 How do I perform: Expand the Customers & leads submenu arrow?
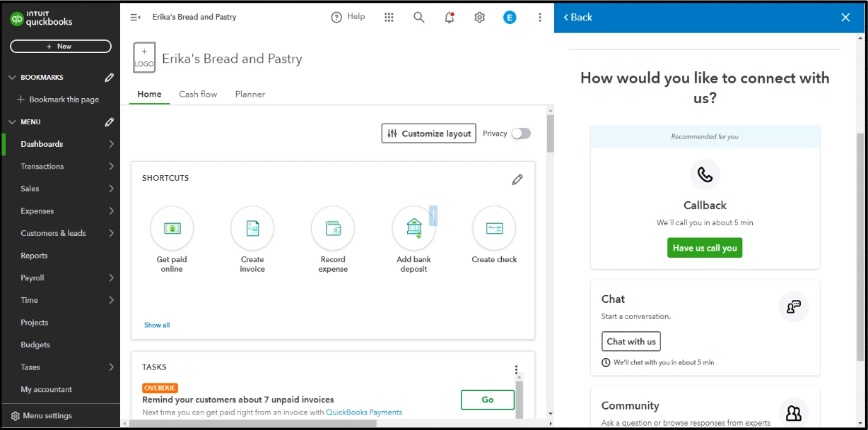tap(111, 233)
